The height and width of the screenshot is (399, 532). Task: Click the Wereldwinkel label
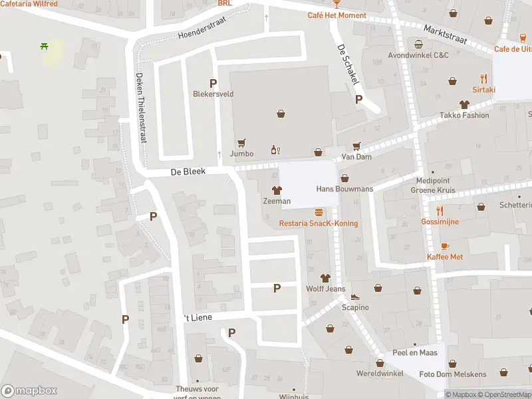[x=380, y=374]
